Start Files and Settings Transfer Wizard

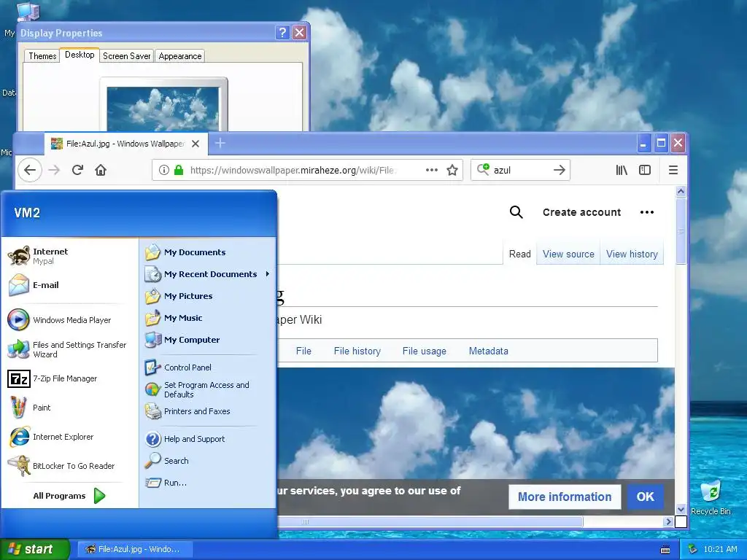point(67,349)
